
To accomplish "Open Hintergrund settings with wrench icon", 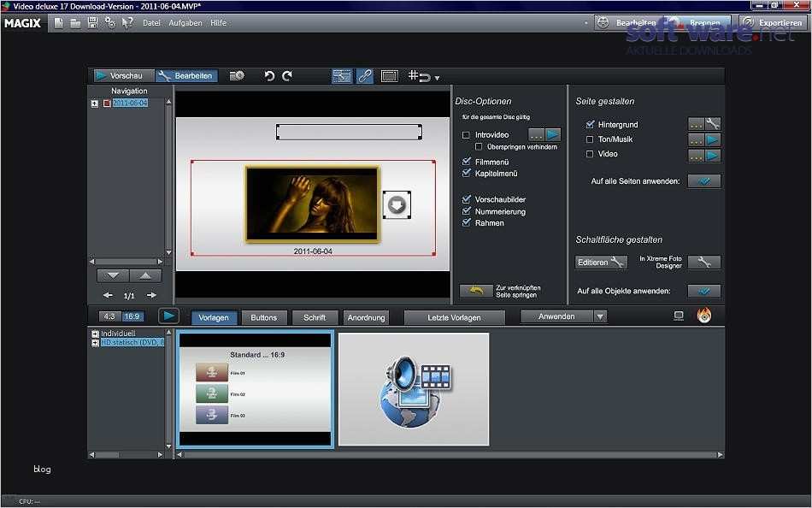I will (x=712, y=124).
